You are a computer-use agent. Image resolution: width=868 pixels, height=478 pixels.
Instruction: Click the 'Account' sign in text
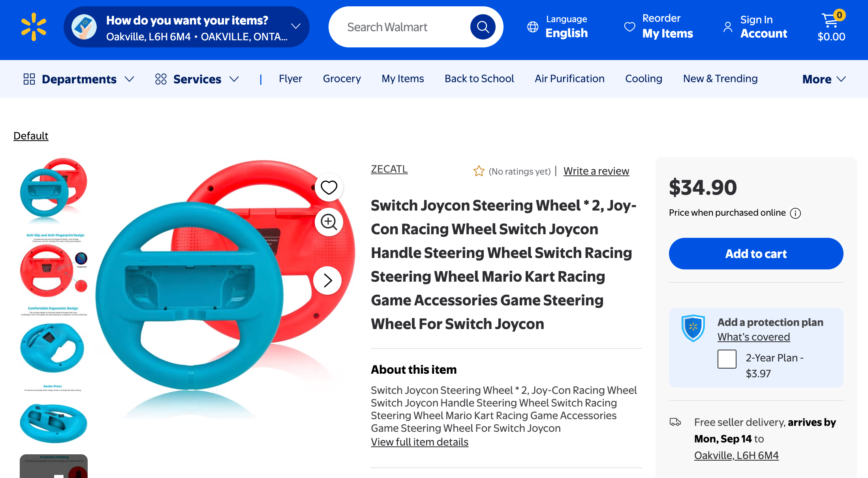(763, 34)
